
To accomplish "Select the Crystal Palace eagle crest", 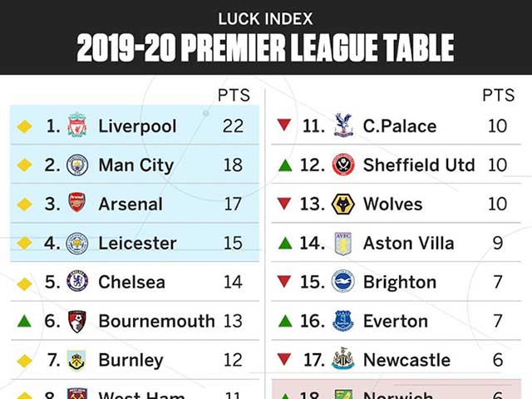I will [x=342, y=126].
